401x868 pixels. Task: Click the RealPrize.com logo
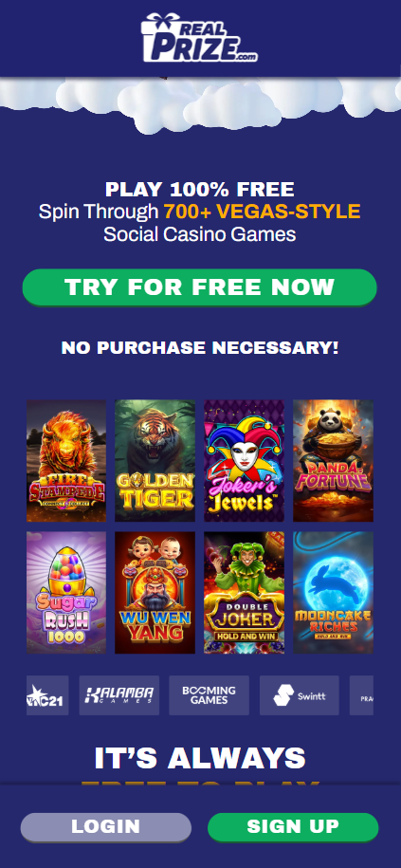(199, 38)
